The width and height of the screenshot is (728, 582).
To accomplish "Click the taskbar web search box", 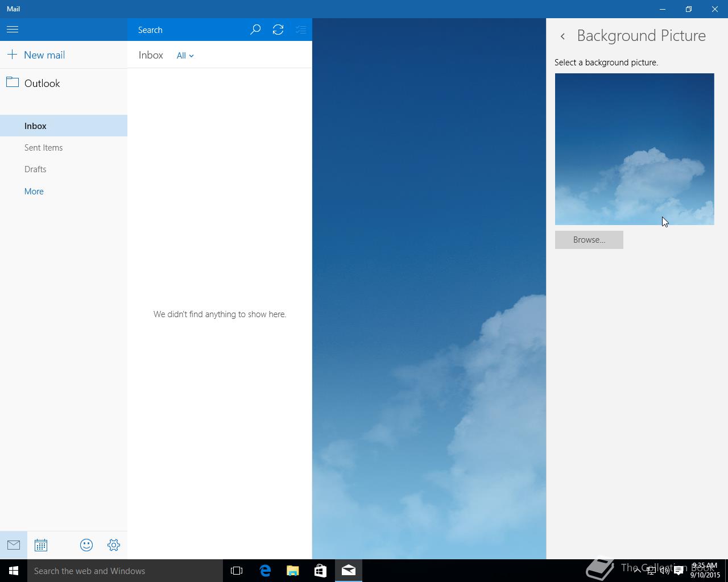I will tap(125, 571).
